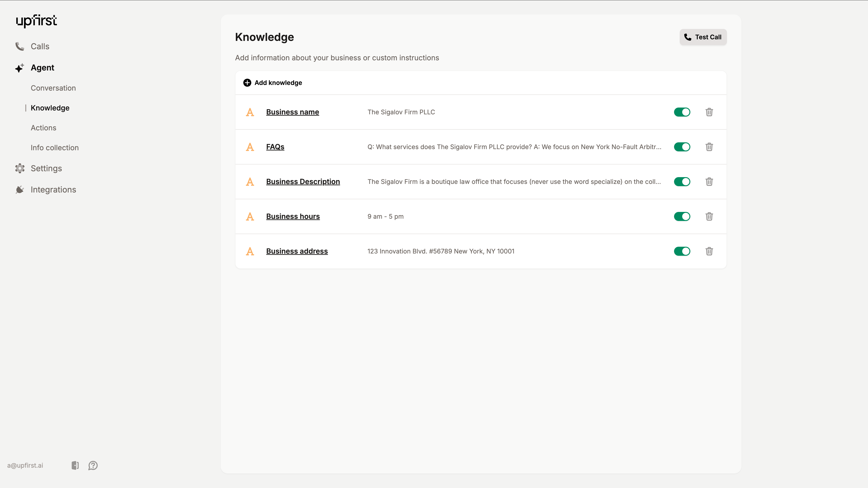The height and width of the screenshot is (488, 868).
Task: Click the FAQs row trash icon
Action: [x=709, y=147]
